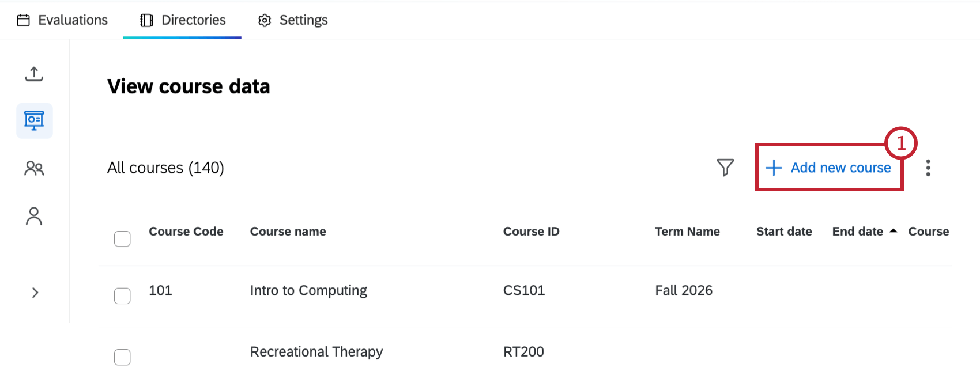The width and height of the screenshot is (980, 379).
Task: Open the Evaluations tab
Action: click(72, 20)
